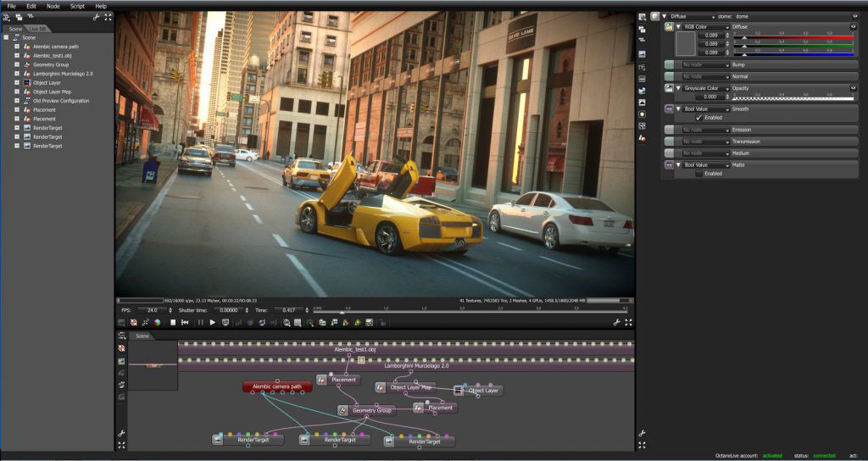Collapse the Scene root in the outliner
868x461 pixels.
coord(6,37)
